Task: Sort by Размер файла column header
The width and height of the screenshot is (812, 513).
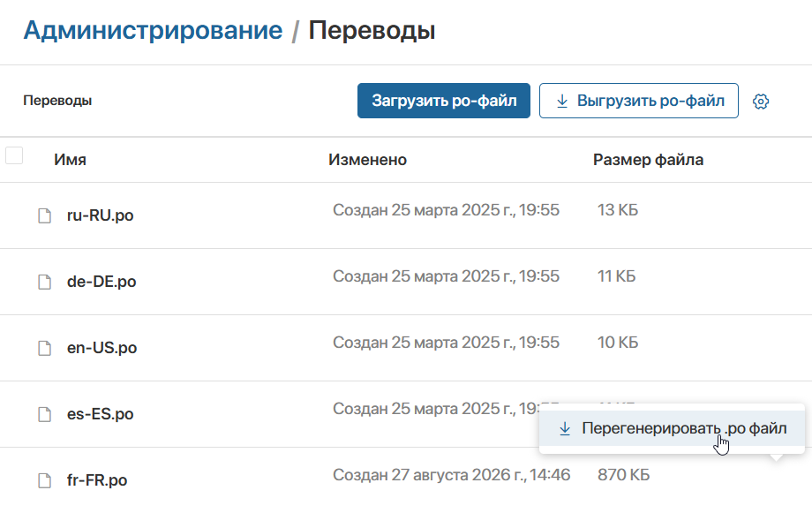Action: [x=649, y=160]
